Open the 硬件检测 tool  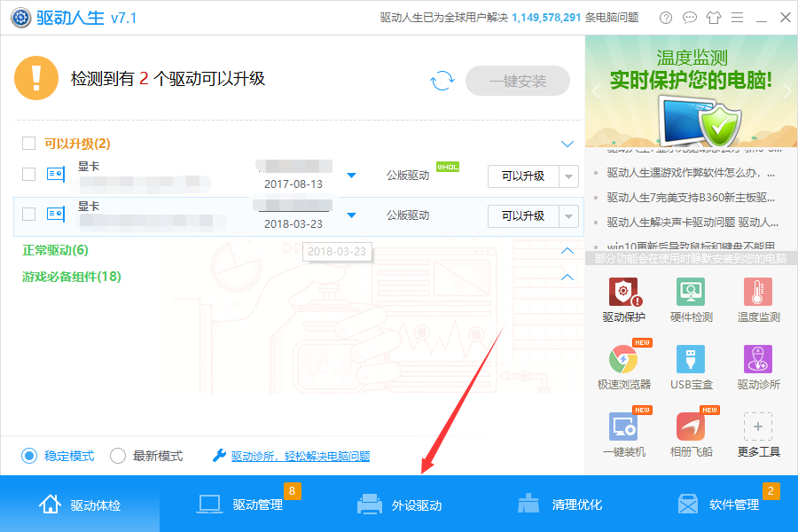coord(691,300)
